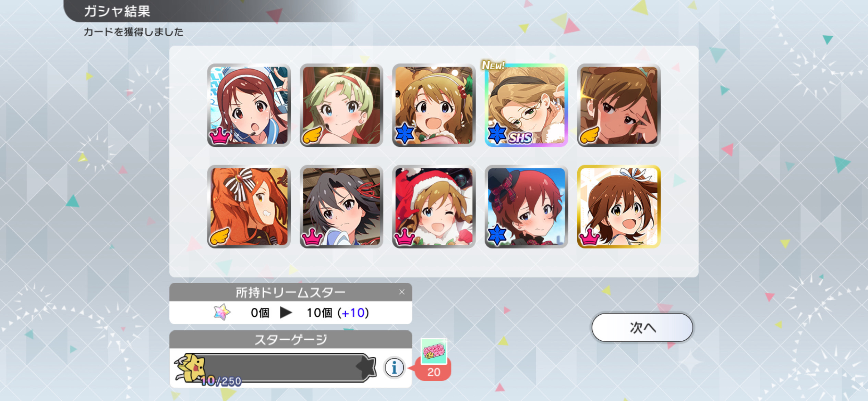Select the black-haired girl card
The image size is (868, 401).
click(341, 207)
